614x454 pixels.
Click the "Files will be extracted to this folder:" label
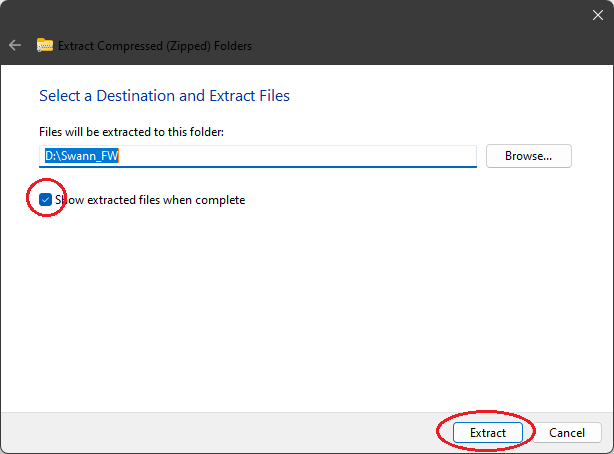pyautogui.click(x=132, y=132)
